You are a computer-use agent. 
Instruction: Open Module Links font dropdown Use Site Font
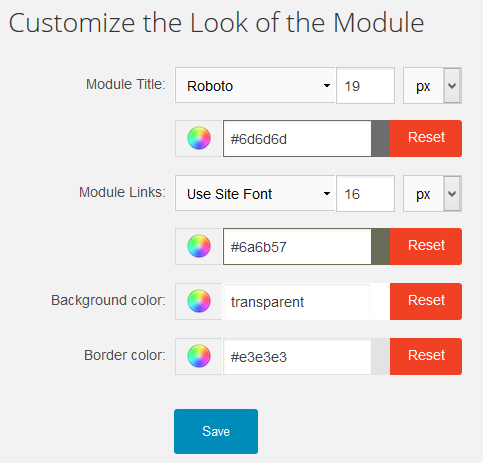(x=255, y=193)
